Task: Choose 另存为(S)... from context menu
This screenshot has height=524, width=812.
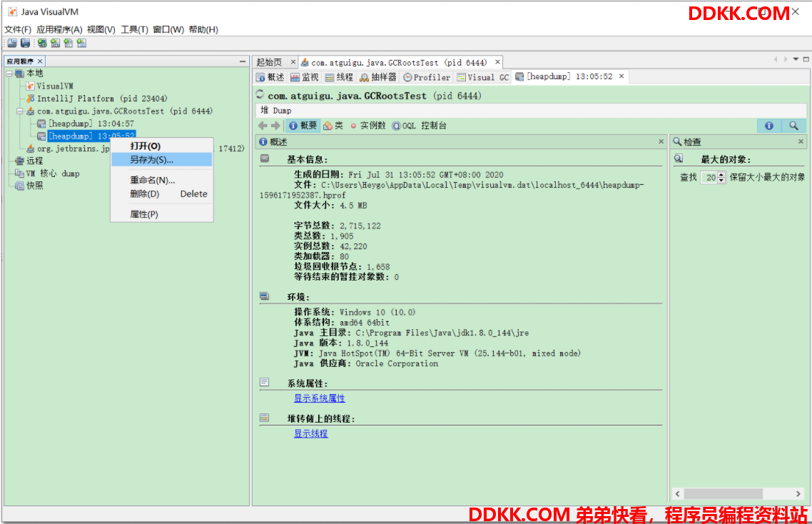Action: click(x=161, y=160)
